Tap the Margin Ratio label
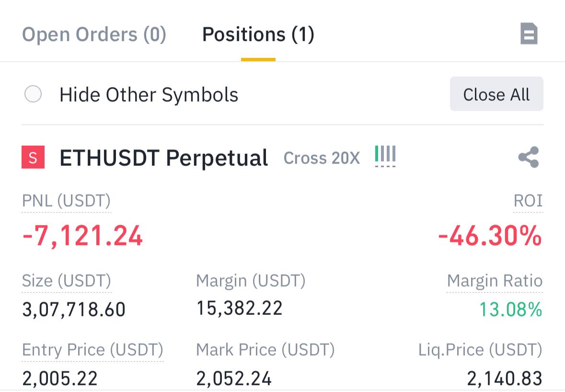 495,281
